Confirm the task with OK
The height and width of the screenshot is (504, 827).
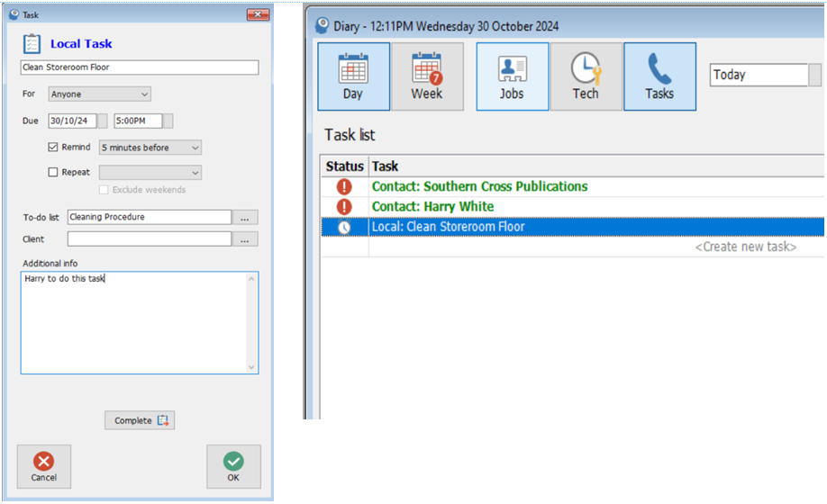(233, 466)
